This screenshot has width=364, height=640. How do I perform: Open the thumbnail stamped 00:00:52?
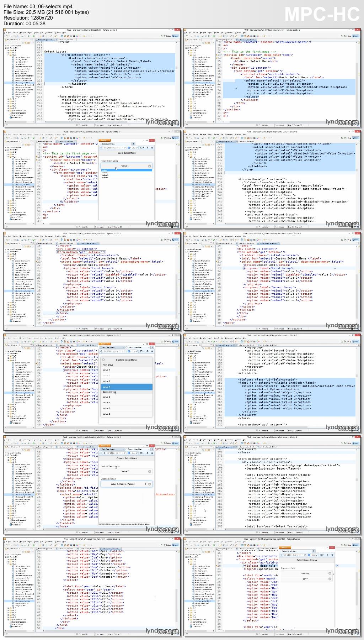coord(272,78)
